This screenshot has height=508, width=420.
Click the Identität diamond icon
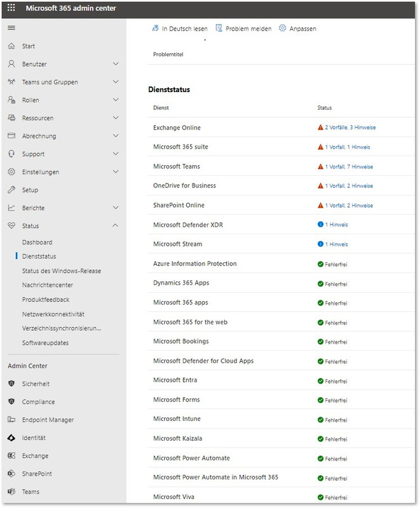(11, 438)
